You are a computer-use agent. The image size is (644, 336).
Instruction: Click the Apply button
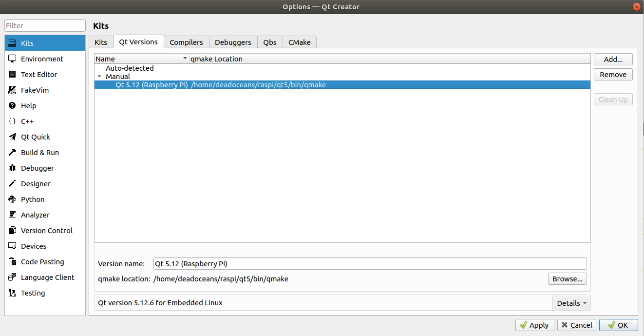pyautogui.click(x=534, y=325)
